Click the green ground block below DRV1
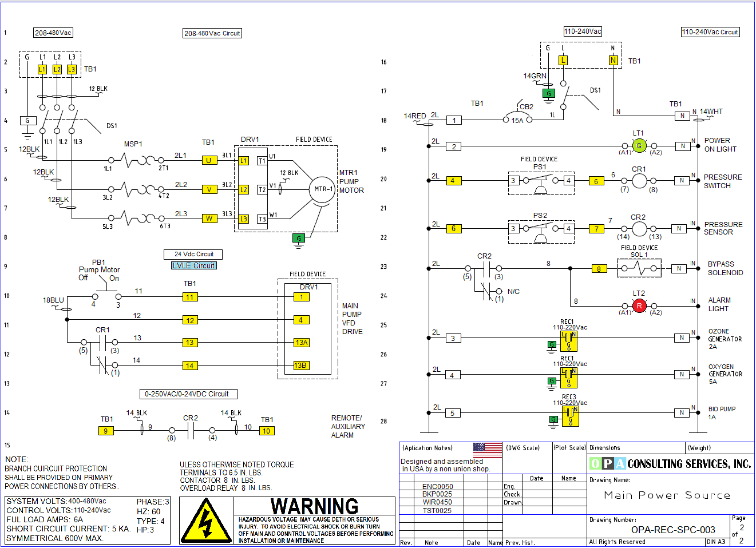Screen dimensions: 756x548 tap(298, 239)
